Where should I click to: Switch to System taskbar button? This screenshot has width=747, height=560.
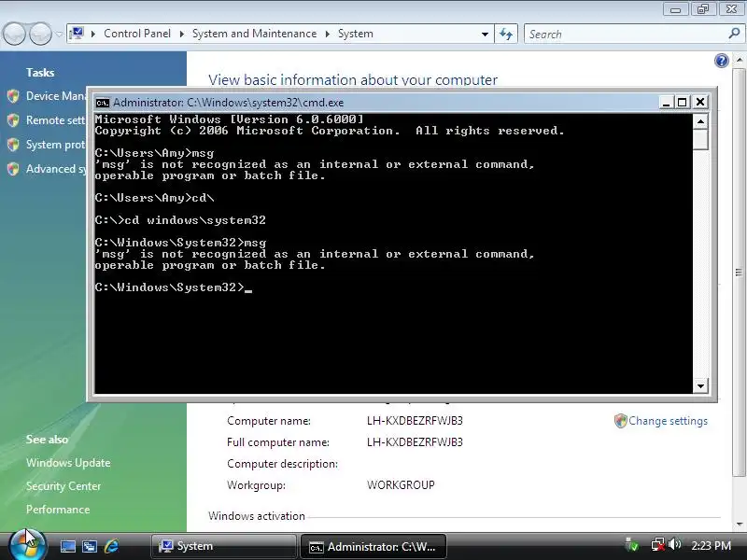click(223, 546)
